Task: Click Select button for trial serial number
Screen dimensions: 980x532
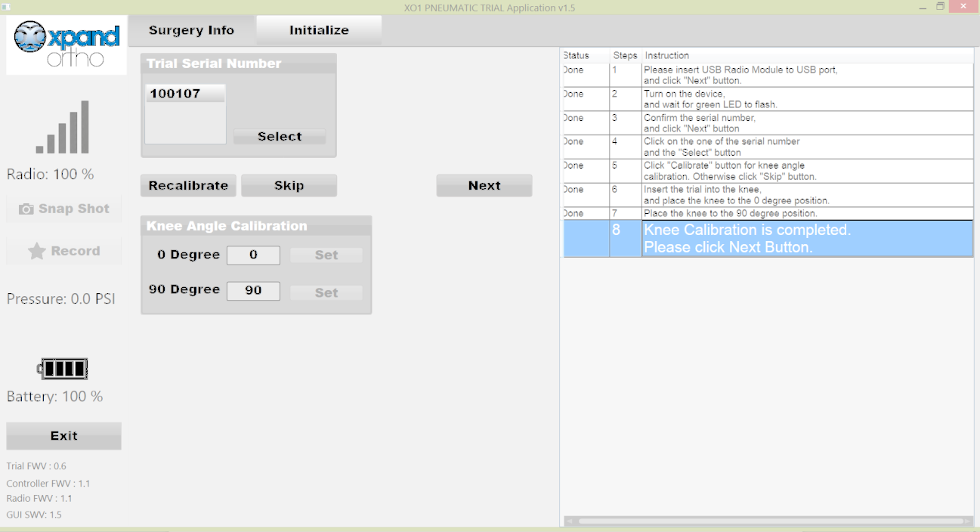Action: tap(280, 137)
